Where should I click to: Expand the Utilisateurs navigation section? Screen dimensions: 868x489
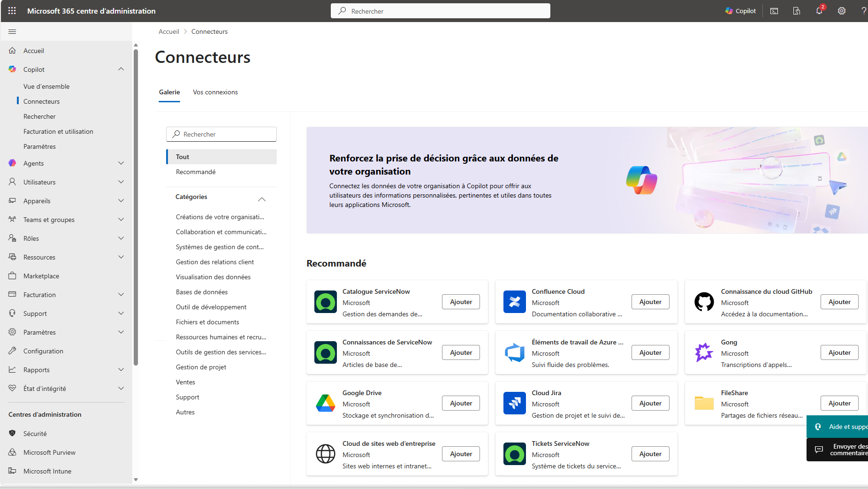point(121,182)
